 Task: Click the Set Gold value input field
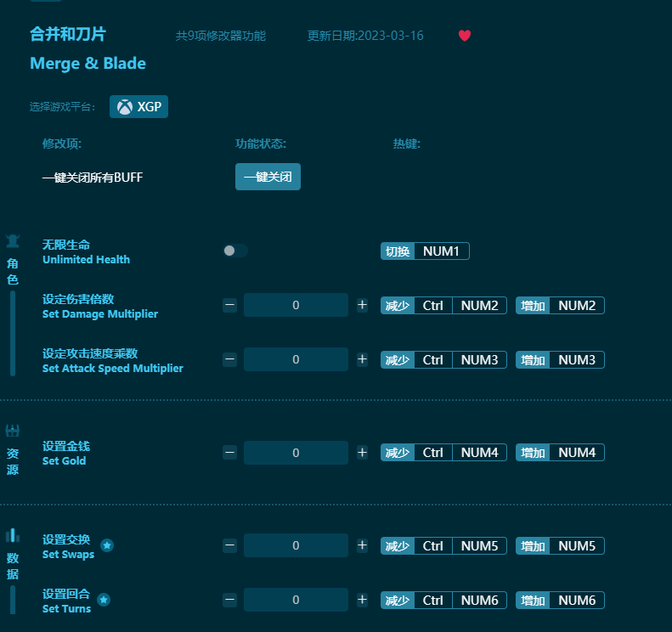click(x=296, y=453)
